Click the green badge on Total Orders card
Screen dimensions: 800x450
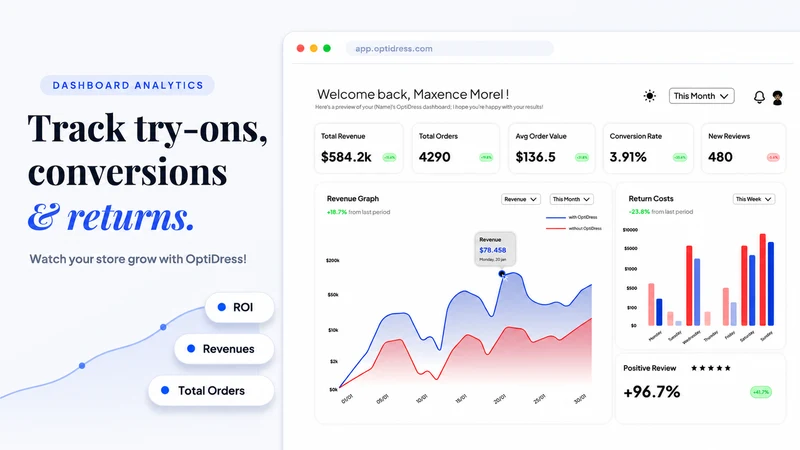pyautogui.click(x=486, y=158)
